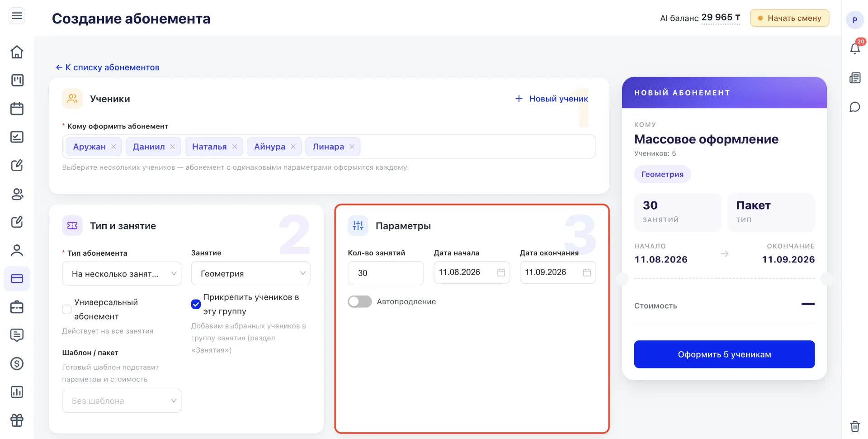This screenshot has height=439, width=868.
Task: Open the profile avatar P
Action: pos(854,20)
